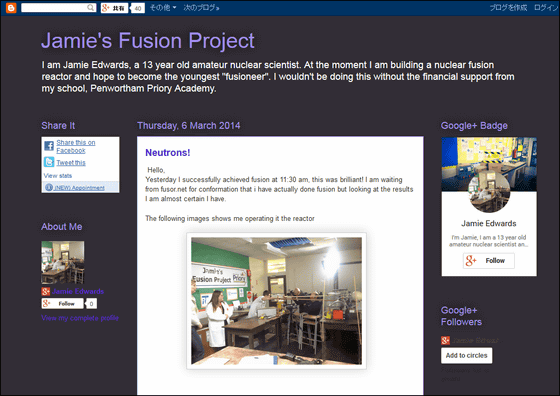Click Add to circles button
This screenshot has height=396, width=560.
[466, 356]
